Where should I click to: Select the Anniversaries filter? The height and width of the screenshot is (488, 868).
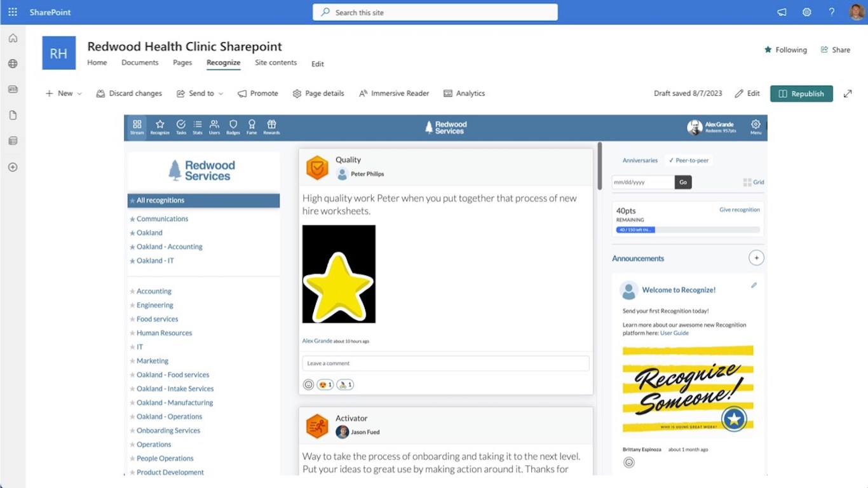(x=640, y=161)
